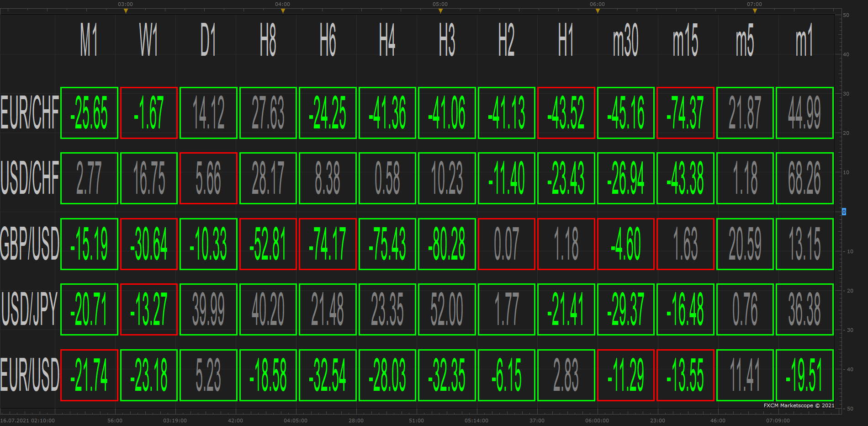Open the GBP/USD H1 cell 1.18

[x=566, y=244]
